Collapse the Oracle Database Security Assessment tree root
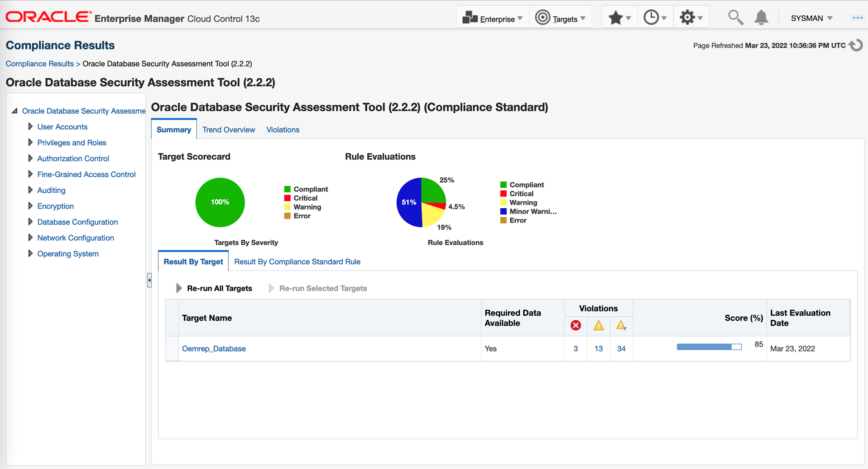The width and height of the screenshot is (868, 469). click(x=15, y=111)
